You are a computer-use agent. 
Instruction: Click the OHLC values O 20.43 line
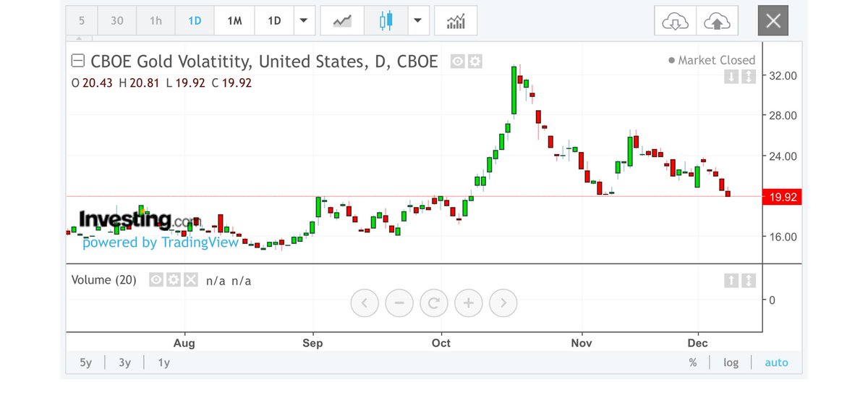[x=161, y=83]
